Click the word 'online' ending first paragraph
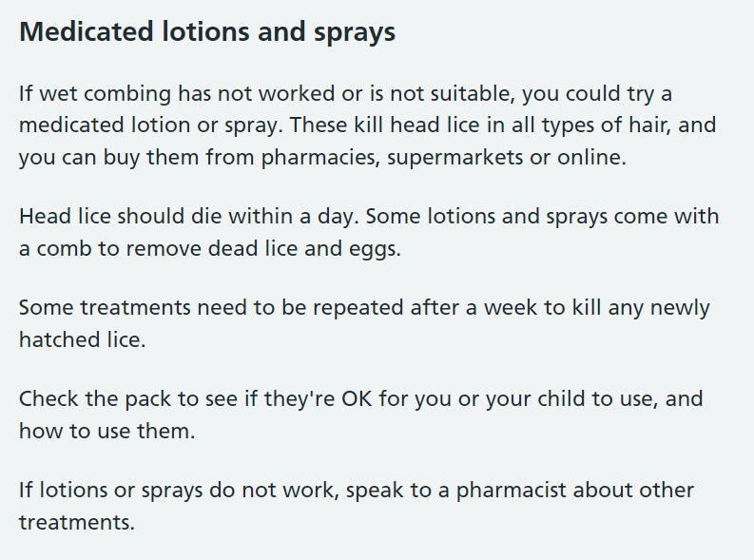The height and width of the screenshot is (560, 754). tap(591, 157)
